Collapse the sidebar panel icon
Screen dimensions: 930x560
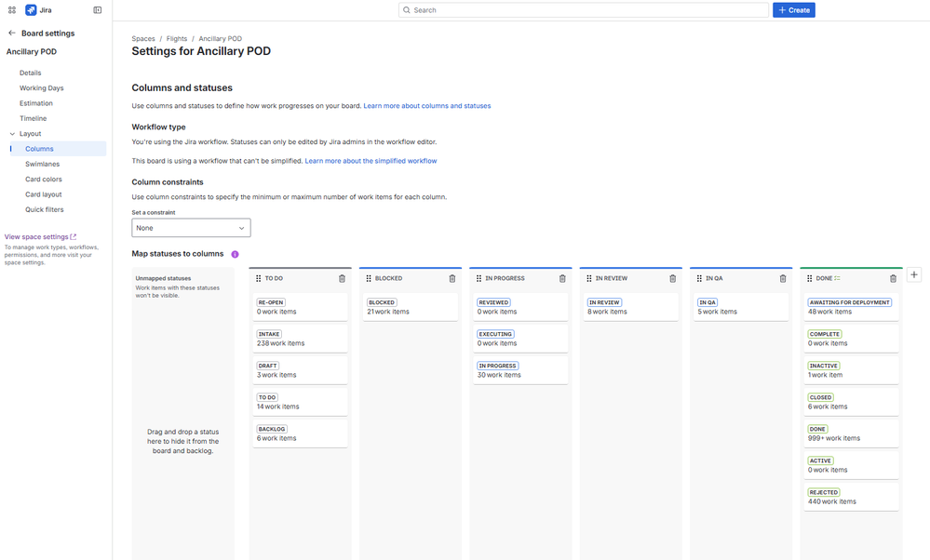97,10
